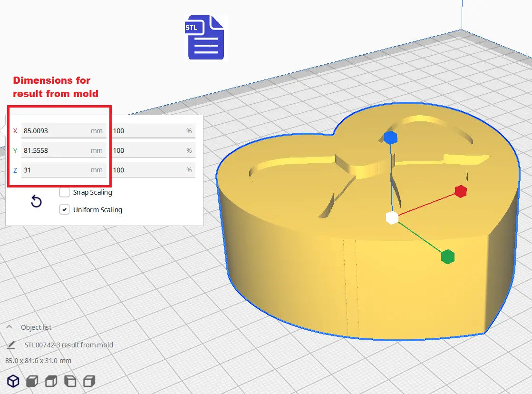Viewport: 532px width, 394px height.
Task: Click the Y dimension field showing 81.5558
Action: (55, 150)
